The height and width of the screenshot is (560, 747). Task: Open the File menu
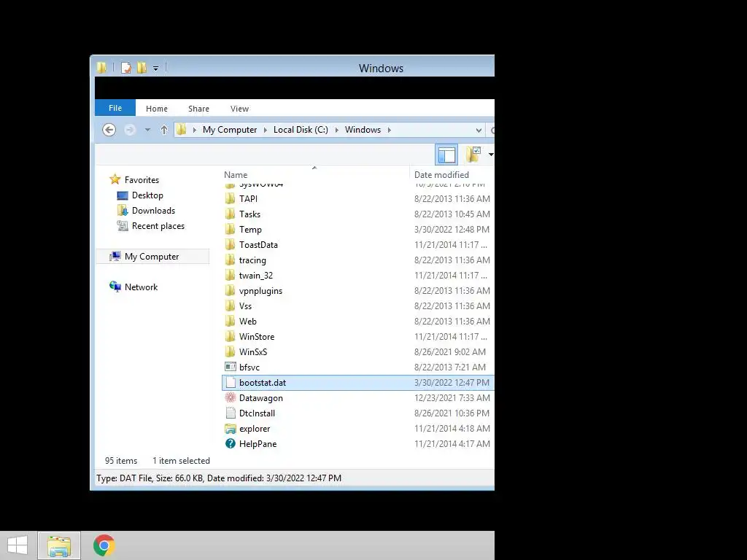click(x=115, y=108)
